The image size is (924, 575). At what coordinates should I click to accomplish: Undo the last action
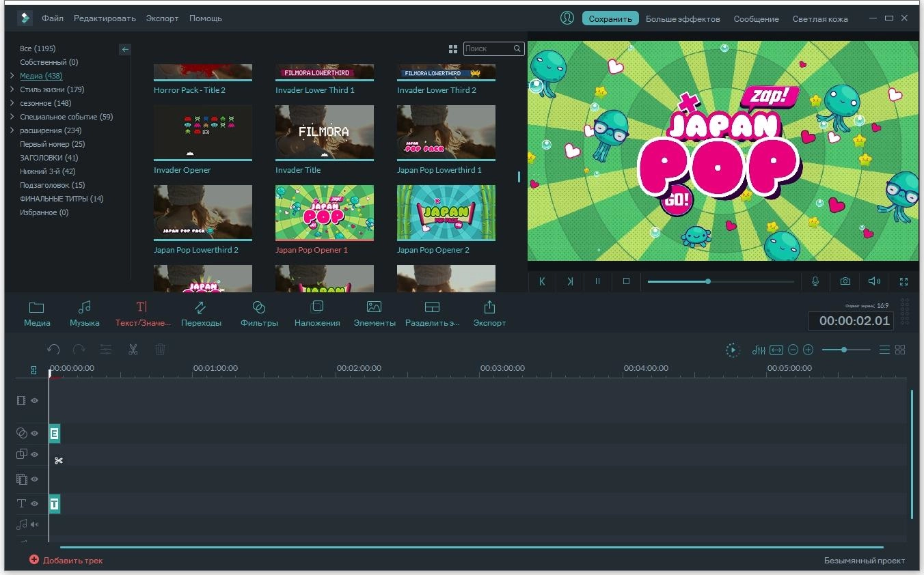coord(53,349)
